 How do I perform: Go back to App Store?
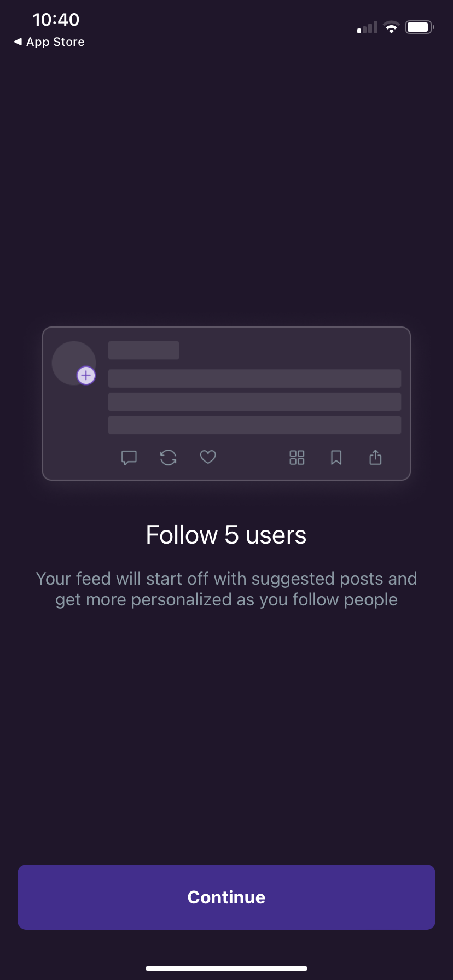click(55, 42)
